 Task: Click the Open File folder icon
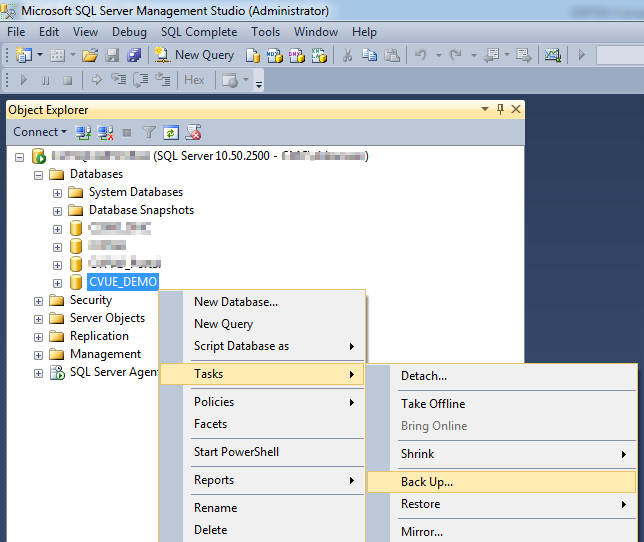90,55
